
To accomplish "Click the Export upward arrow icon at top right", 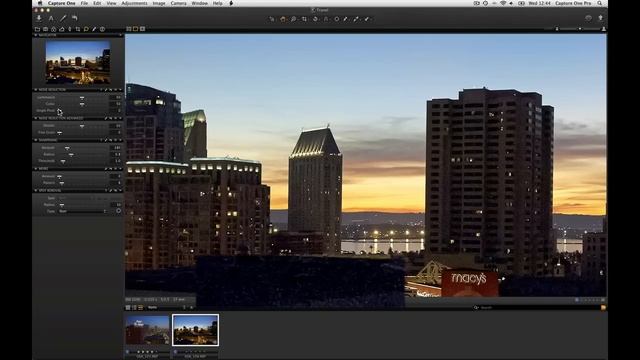I will [600, 18].
